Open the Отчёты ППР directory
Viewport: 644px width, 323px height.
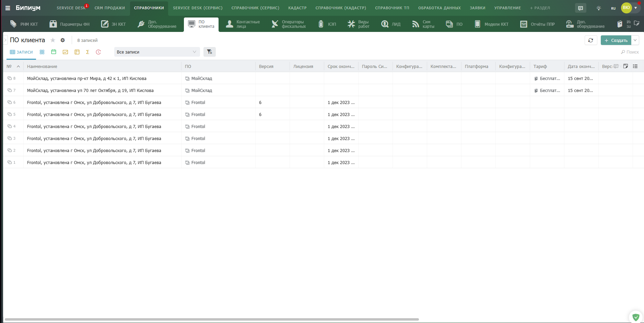[538, 24]
